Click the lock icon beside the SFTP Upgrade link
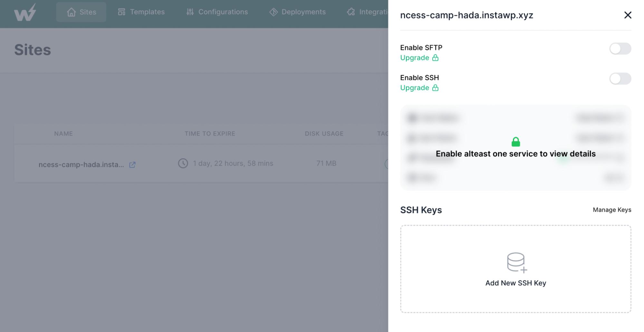This screenshot has width=644, height=332. pos(436,58)
